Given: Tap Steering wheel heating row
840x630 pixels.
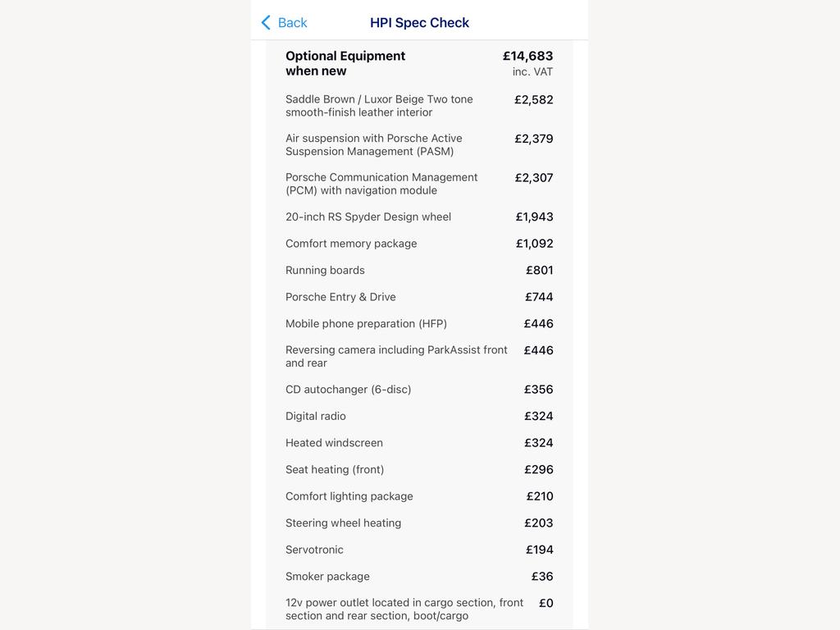Looking at the screenshot, I should click(419, 523).
